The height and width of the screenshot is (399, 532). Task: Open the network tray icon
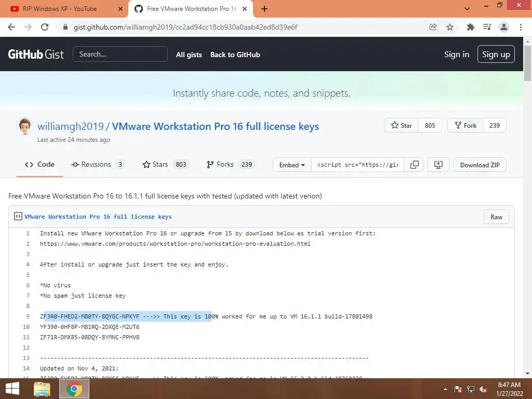(x=471, y=389)
